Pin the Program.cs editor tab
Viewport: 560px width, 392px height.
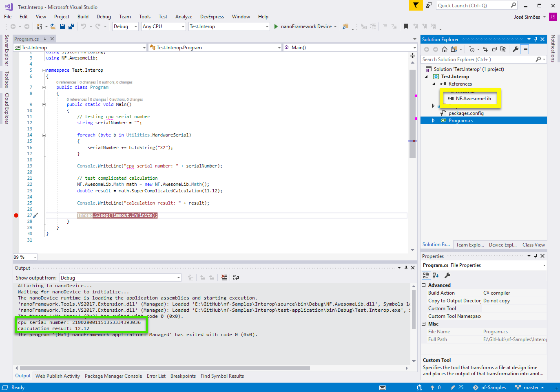45,39
